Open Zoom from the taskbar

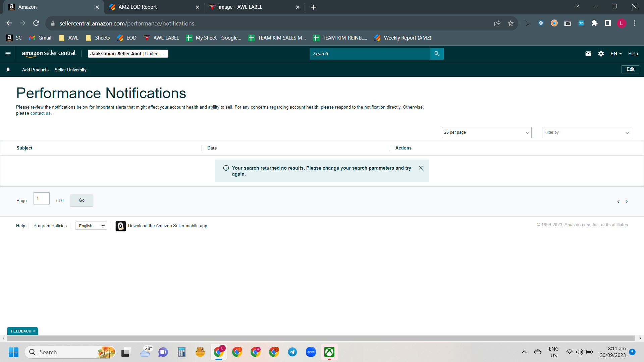[311, 352]
